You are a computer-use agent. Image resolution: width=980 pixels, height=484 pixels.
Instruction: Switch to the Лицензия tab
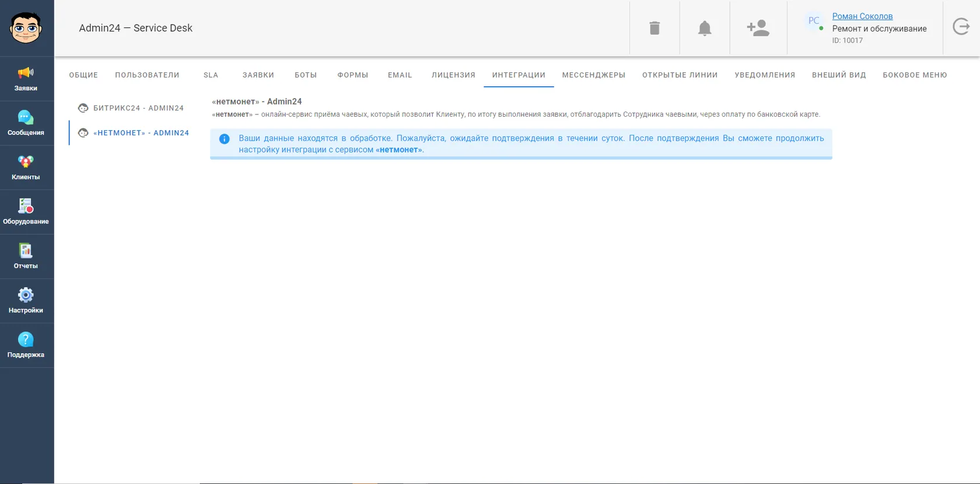(x=453, y=75)
